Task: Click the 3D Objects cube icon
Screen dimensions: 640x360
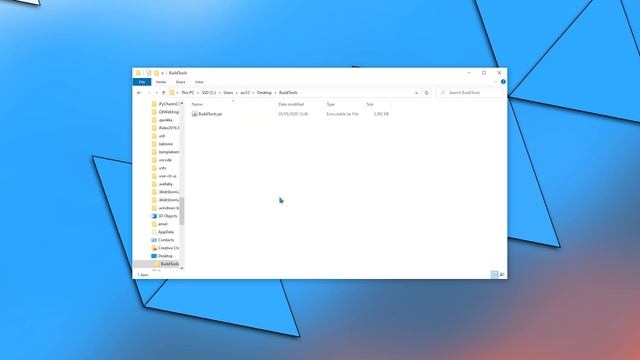Action: pos(154,216)
